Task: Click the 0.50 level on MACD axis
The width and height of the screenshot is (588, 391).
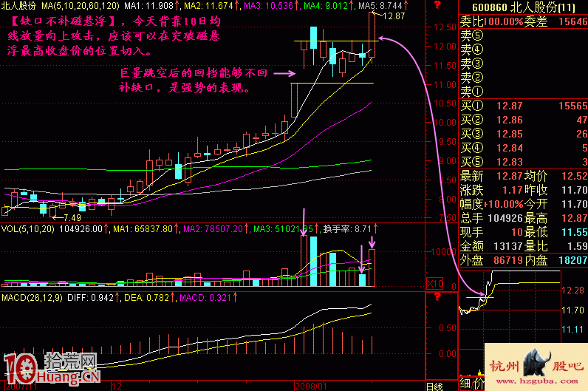Action: (x=448, y=328)
